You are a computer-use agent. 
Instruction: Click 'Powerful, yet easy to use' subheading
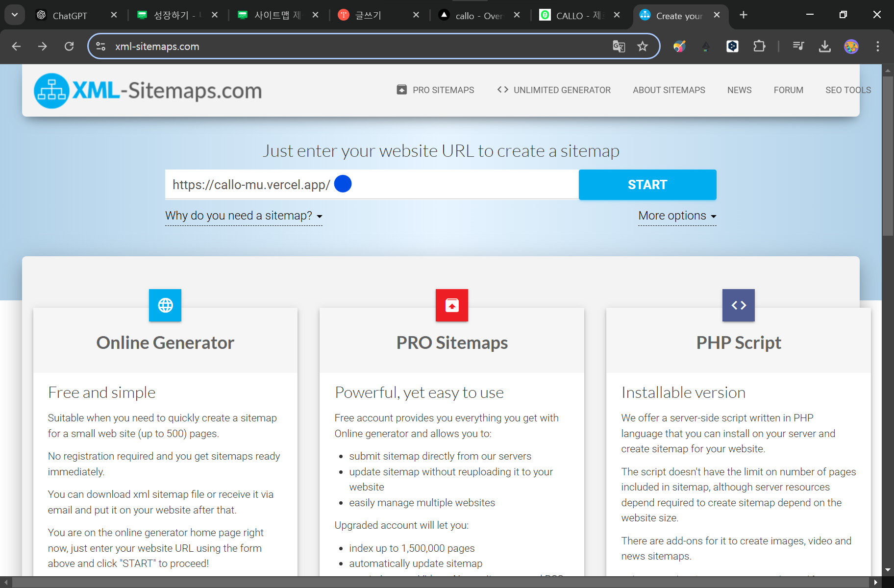tap(419, 392)
